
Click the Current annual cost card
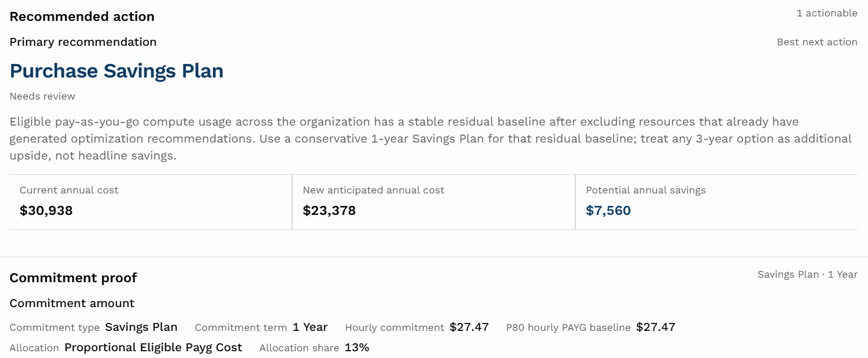point(151,202)
